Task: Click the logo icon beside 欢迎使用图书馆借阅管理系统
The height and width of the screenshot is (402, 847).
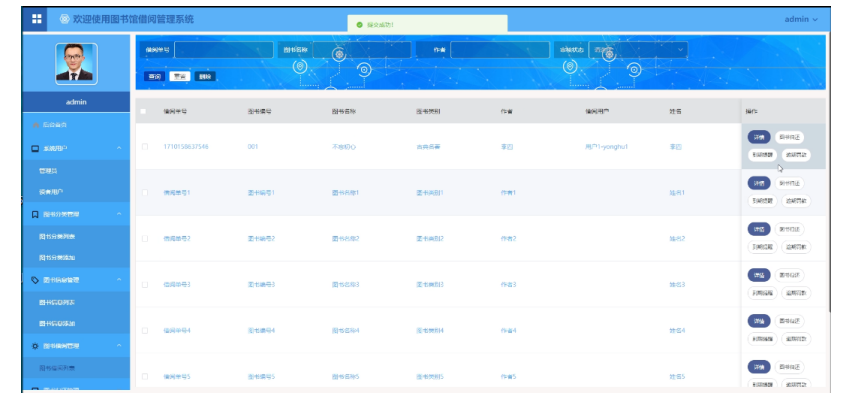Action: (64, 19)
